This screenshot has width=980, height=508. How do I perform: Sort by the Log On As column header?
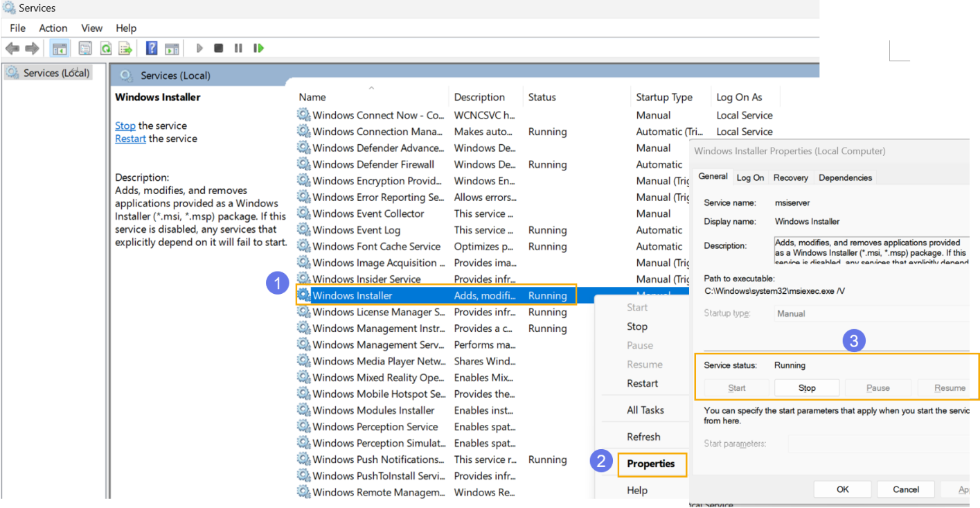739,97
